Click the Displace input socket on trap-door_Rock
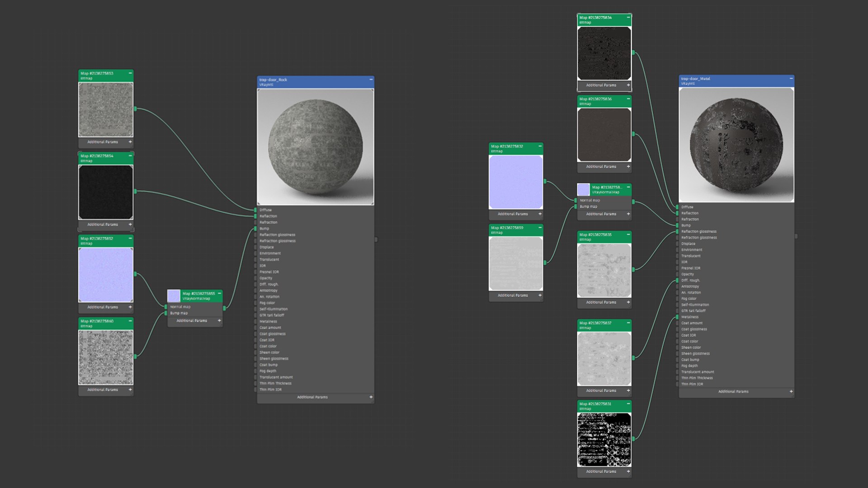 (255, 247)
